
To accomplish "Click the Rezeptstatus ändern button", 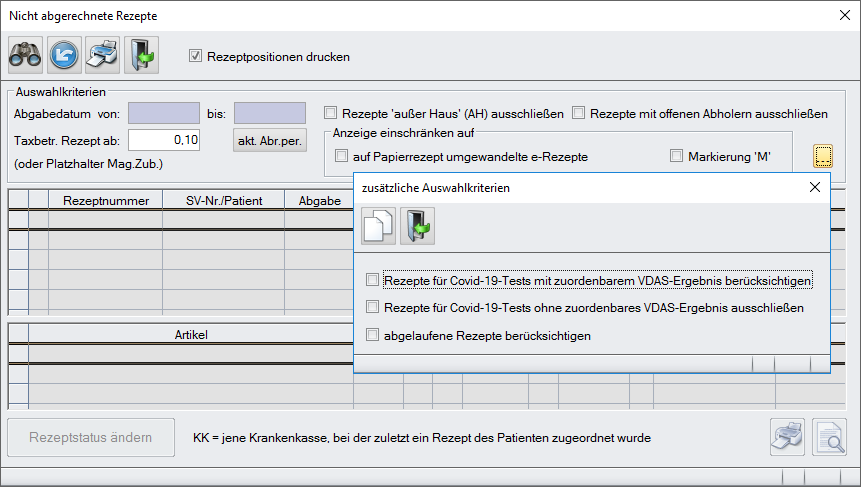I will 91,437.
